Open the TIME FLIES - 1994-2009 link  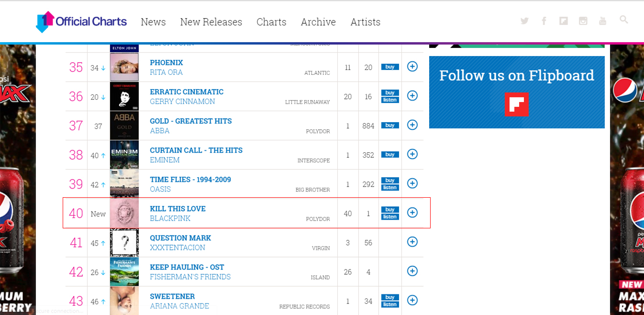tap(190, 180)
